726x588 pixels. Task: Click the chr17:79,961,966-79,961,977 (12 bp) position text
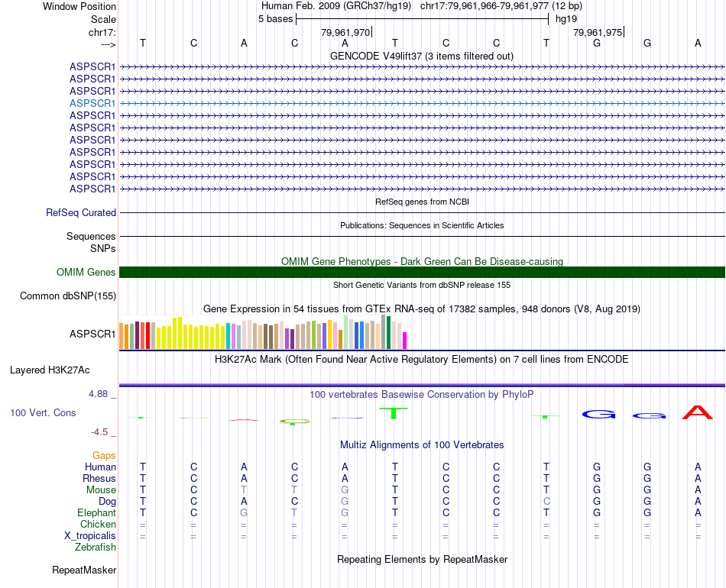click(x=501, y=6)
